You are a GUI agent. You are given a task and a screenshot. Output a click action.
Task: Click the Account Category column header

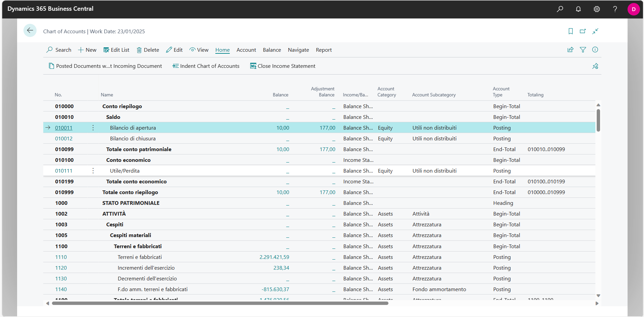pos(387,92)
